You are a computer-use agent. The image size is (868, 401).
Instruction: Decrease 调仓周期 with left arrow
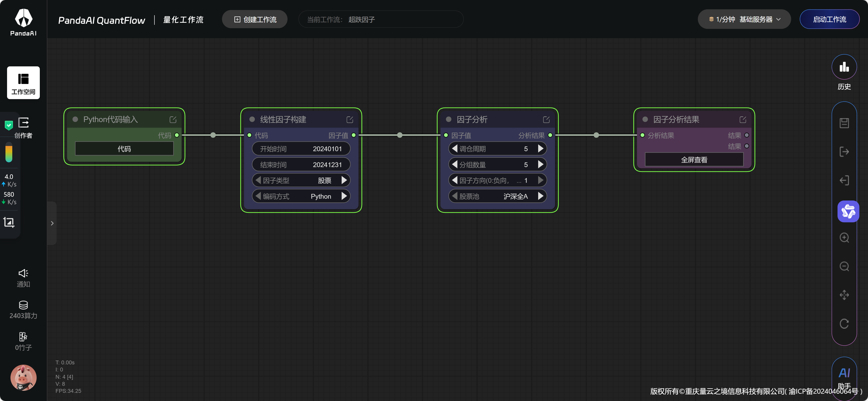click(455, 148)
